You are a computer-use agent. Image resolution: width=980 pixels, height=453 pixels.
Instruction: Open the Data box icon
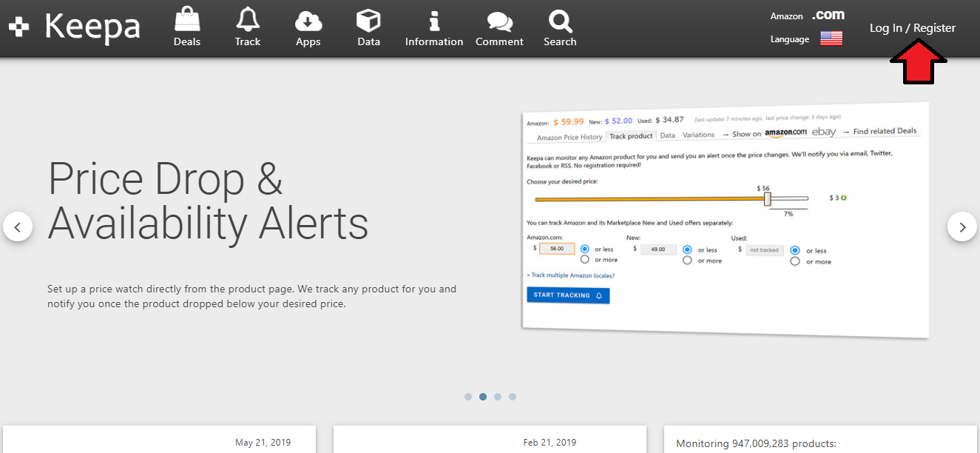[368, 20]
